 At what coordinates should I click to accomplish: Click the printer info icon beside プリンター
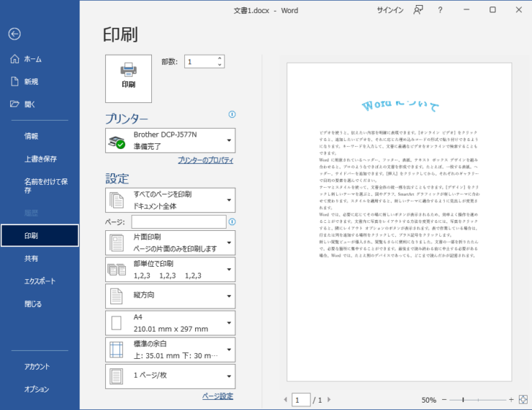(232, 115)
